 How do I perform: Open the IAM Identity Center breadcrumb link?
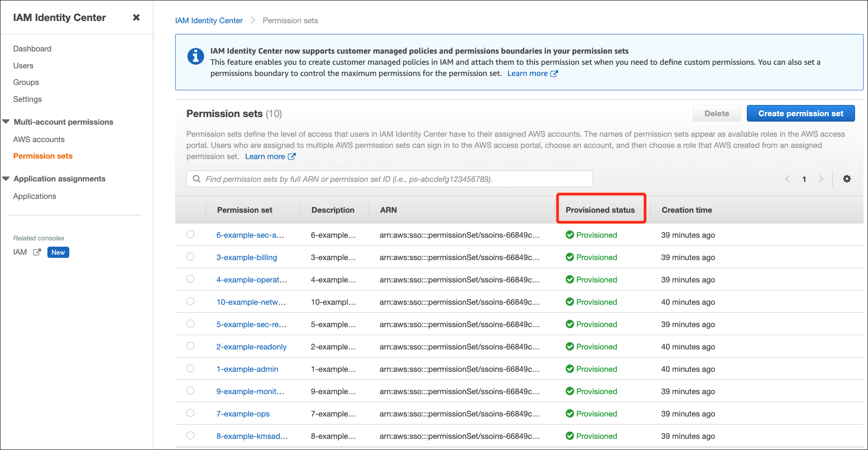pyautogui.click(x=209, y=21)
